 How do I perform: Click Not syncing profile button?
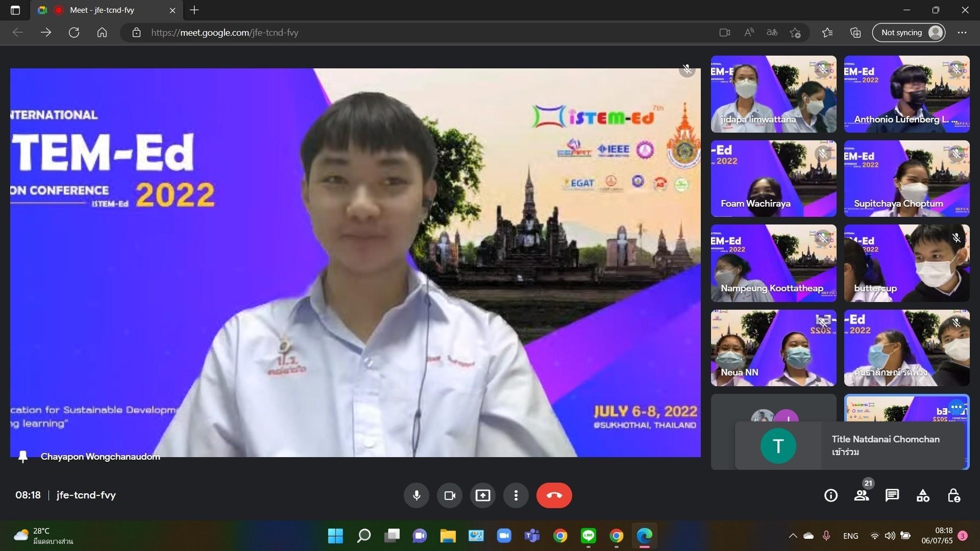pyautogui.click(x=909, y=33)
